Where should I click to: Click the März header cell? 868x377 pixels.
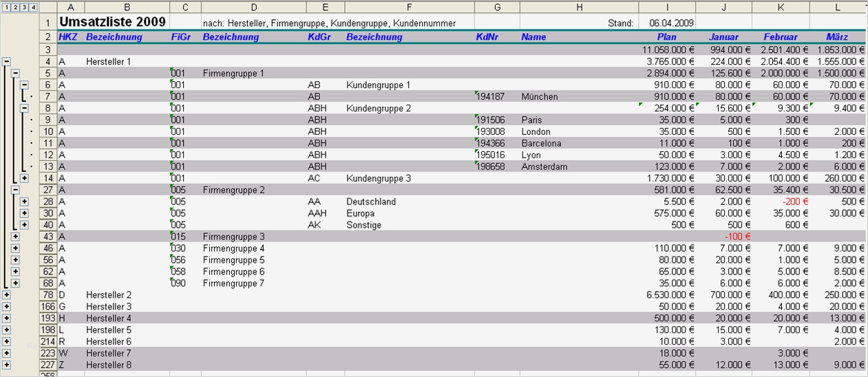837,37
